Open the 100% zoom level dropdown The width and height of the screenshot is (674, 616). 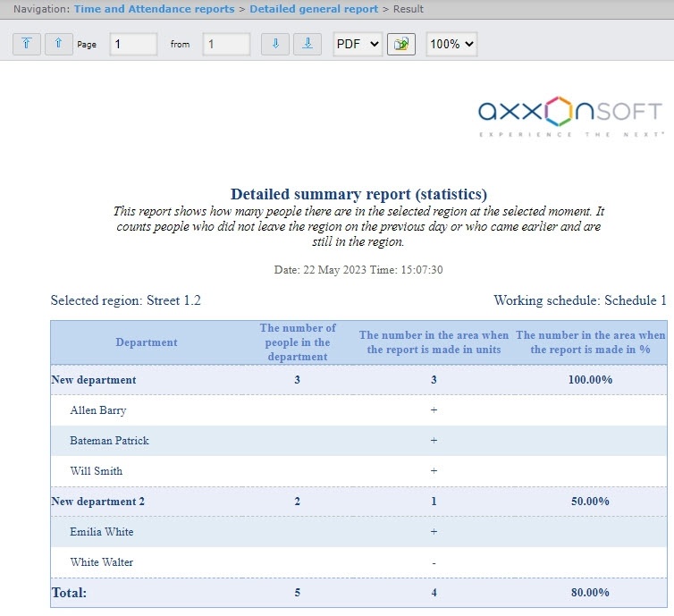click(x=451, y=44)
